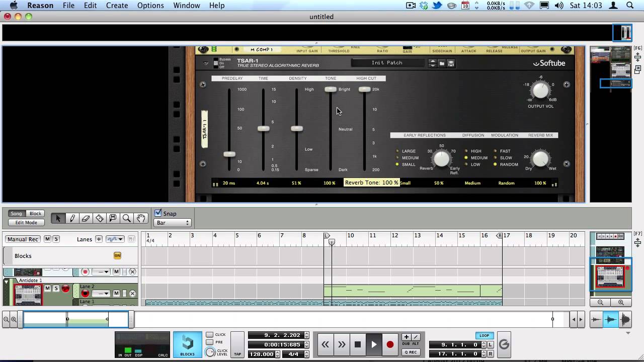This screenshot has height=362, width=644.
Task: Select the arrow Selection tool
Action: point(58,218)
